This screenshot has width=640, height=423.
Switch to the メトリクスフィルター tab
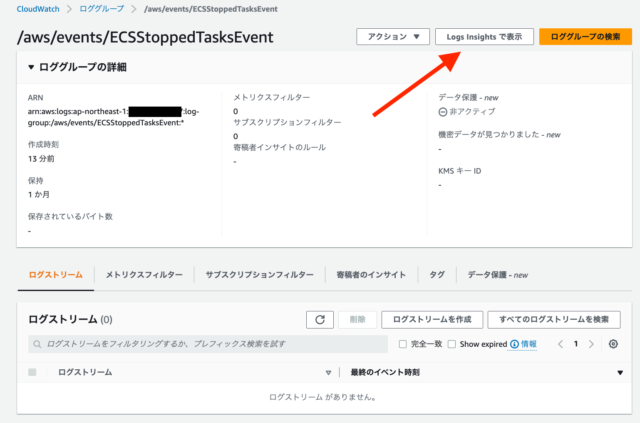point(144,275)
